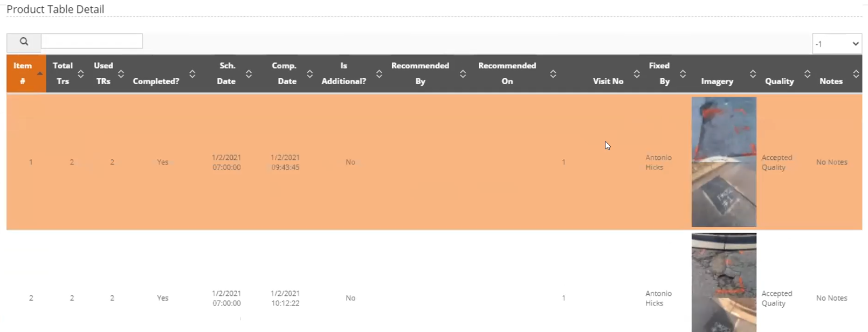868x332 pixels.
Task: Click No Notes in item 1 row
Action: tap(831, 162)
